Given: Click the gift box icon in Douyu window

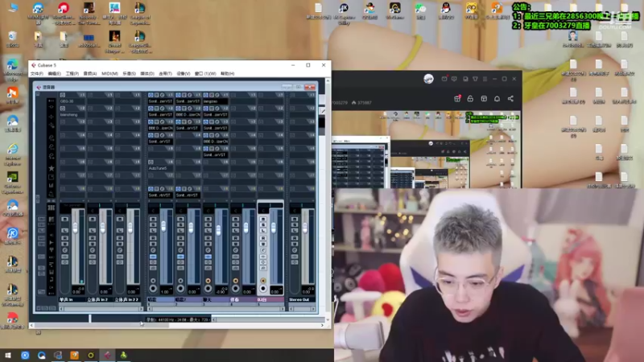Looking at the screenshot, I should [457, 98].
